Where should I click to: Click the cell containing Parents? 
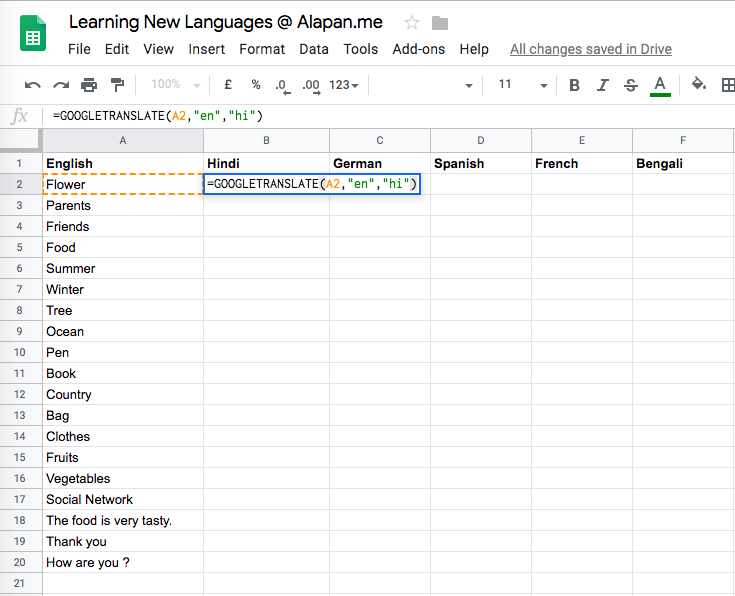pyautogui.click(x=123, y=205)
